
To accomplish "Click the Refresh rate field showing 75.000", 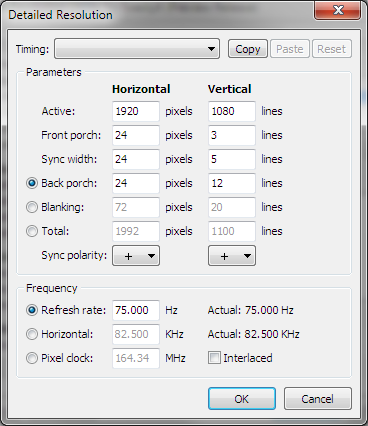I will click(x=136, y=310).
